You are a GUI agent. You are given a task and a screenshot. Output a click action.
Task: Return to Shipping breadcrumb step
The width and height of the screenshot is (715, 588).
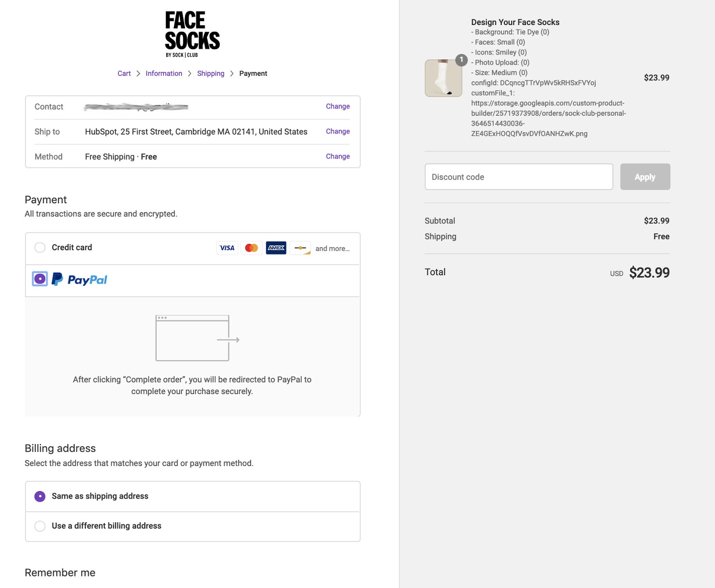[x=210, y=74]
